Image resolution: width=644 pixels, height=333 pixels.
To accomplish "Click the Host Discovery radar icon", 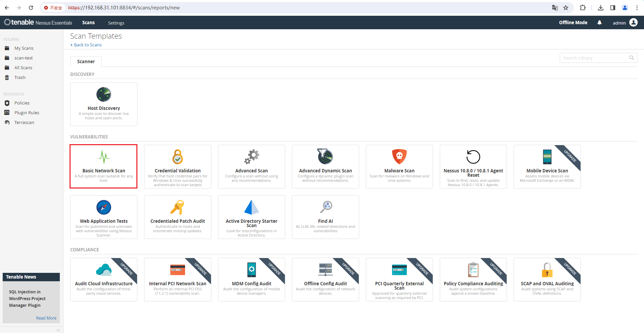I will point(104,94).
